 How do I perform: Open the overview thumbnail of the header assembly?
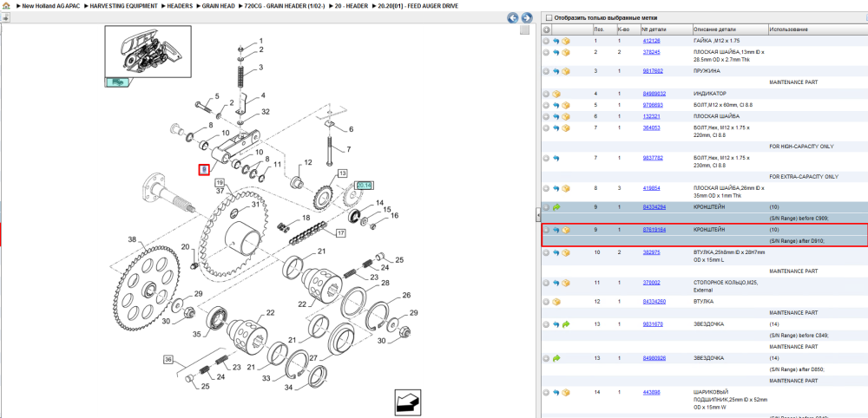tap(148, 51)
